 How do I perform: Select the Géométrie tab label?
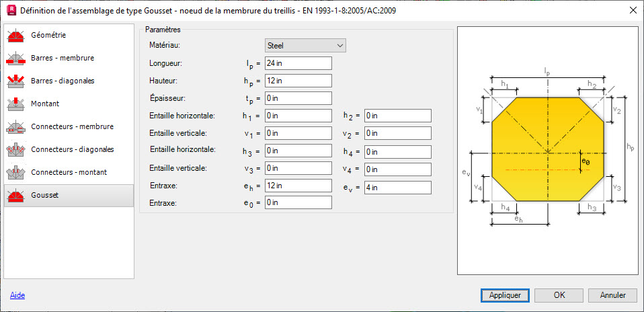tap(48, 35)
